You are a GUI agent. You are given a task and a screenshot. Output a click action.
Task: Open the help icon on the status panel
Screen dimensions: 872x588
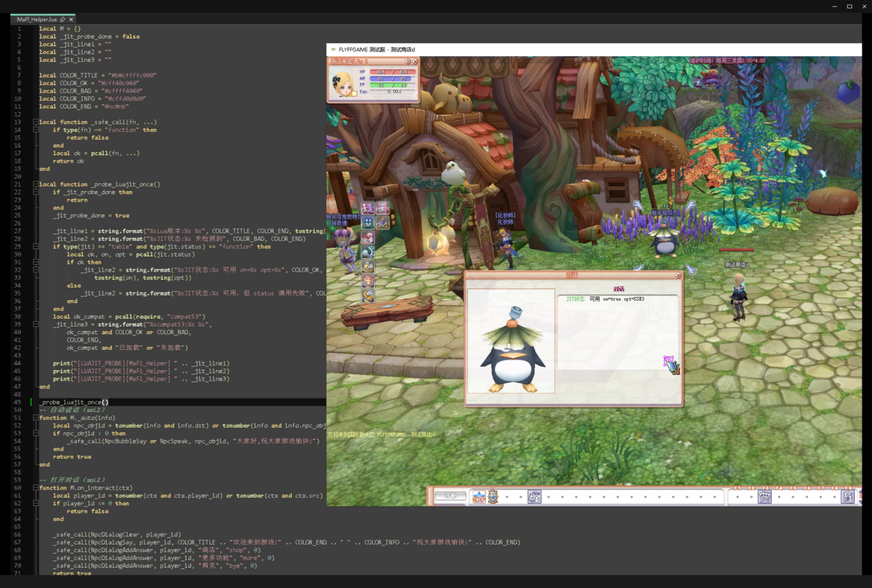(408, 62)
